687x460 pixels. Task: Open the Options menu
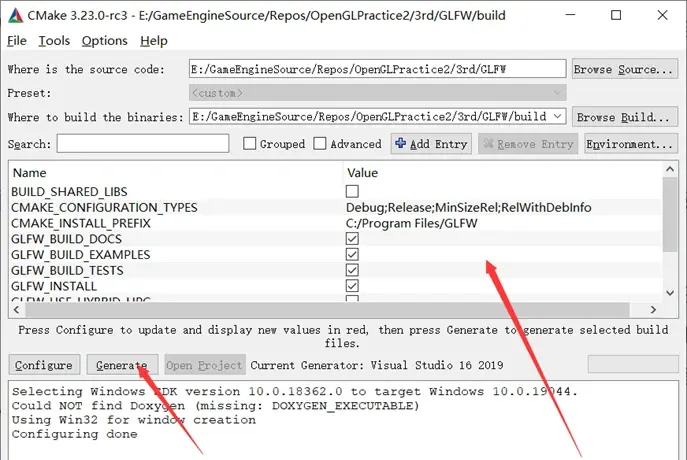point(104,41)
